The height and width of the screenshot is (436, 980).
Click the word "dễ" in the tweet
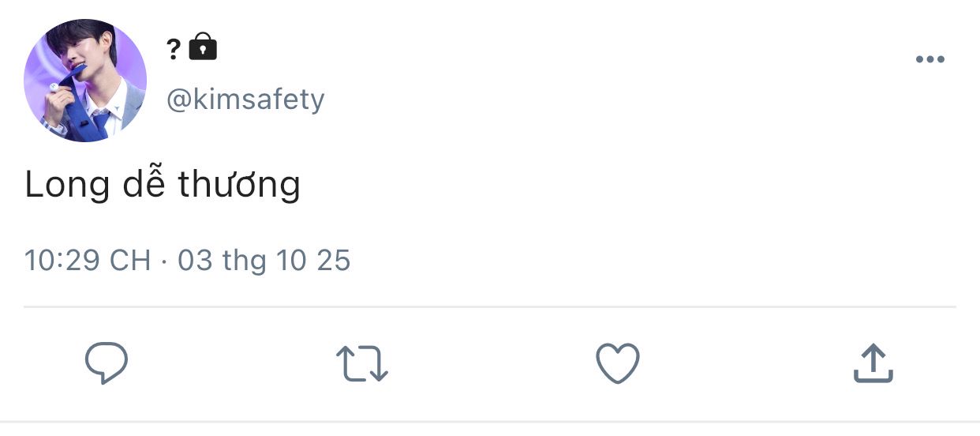pos(144,185)
